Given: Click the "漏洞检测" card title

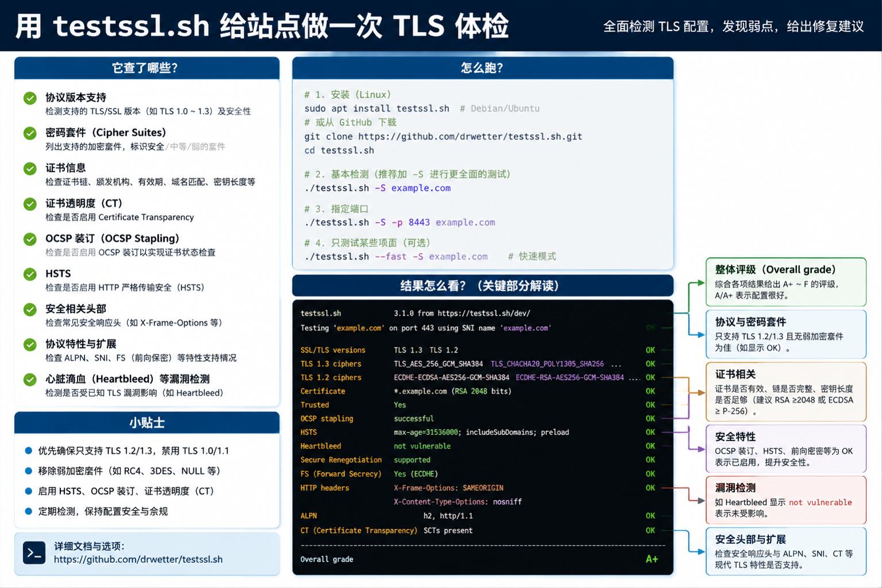Looking at the screenshot, I should (736, 488).
